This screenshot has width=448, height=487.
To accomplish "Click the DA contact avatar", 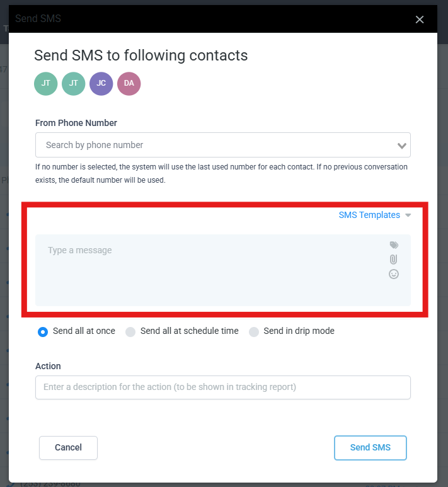I will [x=129, y=84].
